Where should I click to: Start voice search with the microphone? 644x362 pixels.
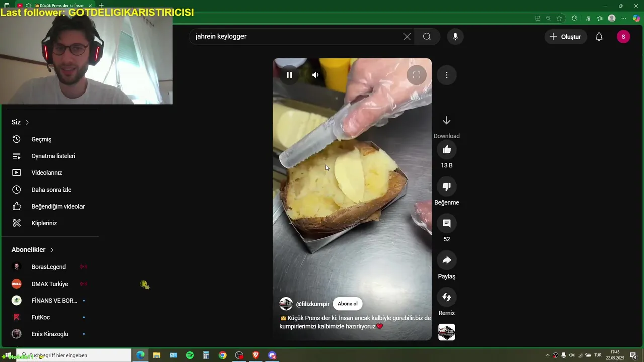coord(455,36)
